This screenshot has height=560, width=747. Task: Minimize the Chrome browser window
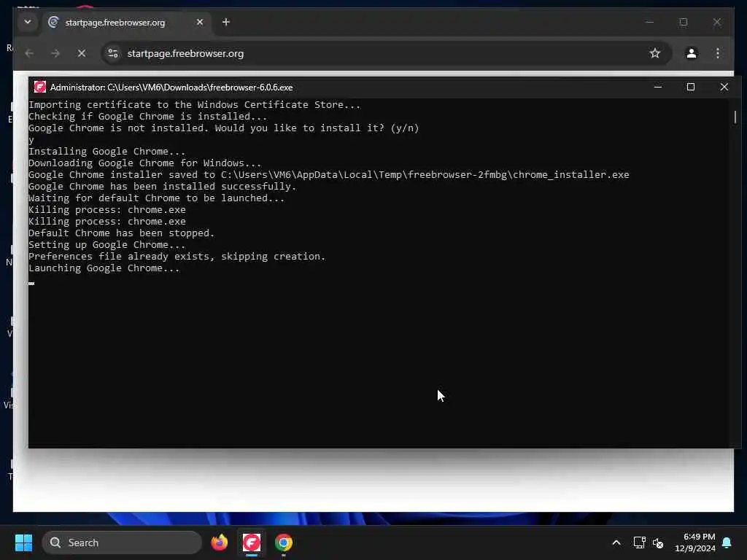pos(649,22)
